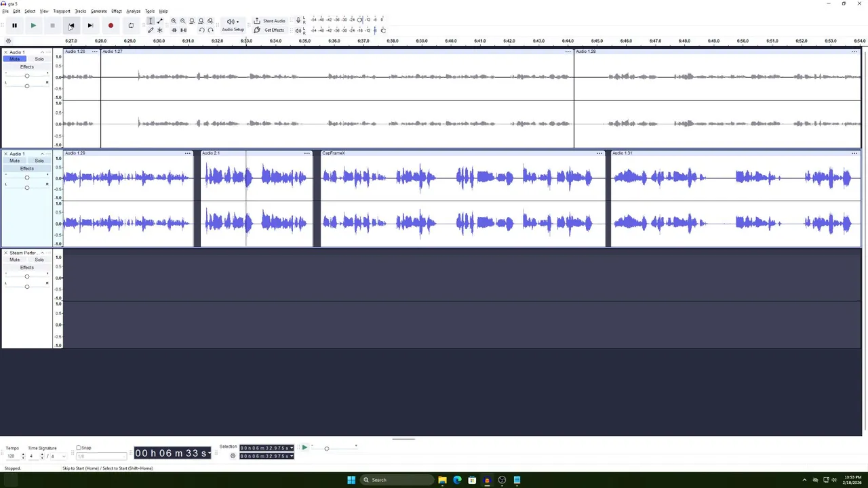
Task: Fit selection to width zoom icon
Action: point(192,21)
